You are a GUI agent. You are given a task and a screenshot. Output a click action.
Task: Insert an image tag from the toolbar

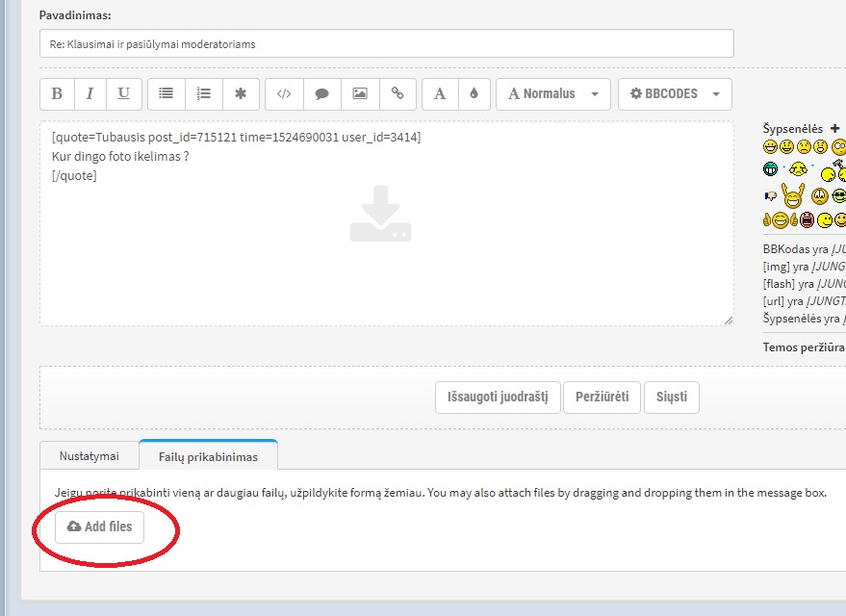(360, 94)
